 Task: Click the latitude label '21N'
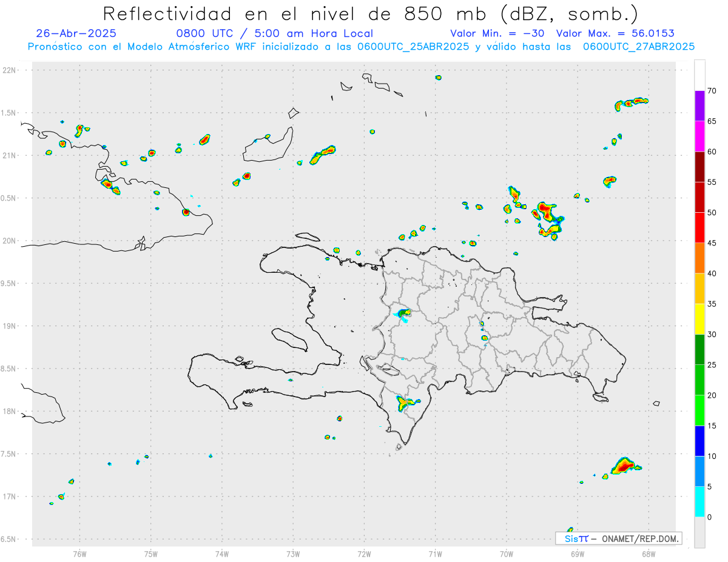[10, 156]
